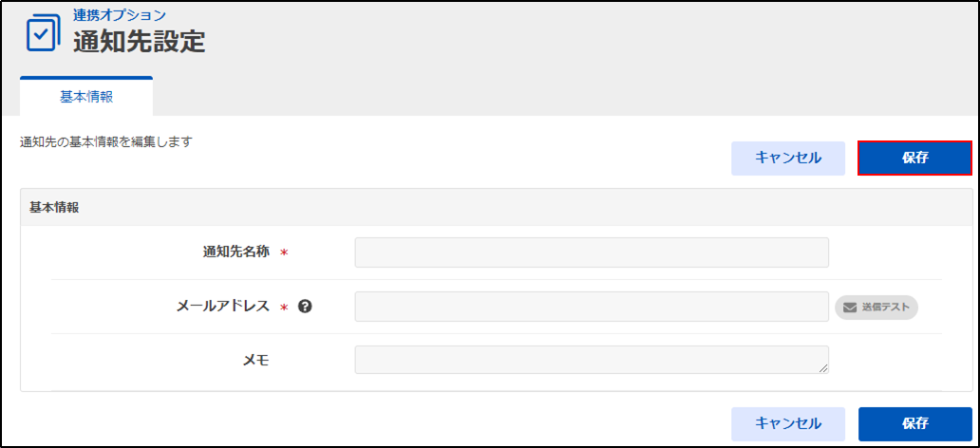Focus the メールアドレス input field
Image resolution: width=980 pixels, height=448 pixels.
point(592,307)
